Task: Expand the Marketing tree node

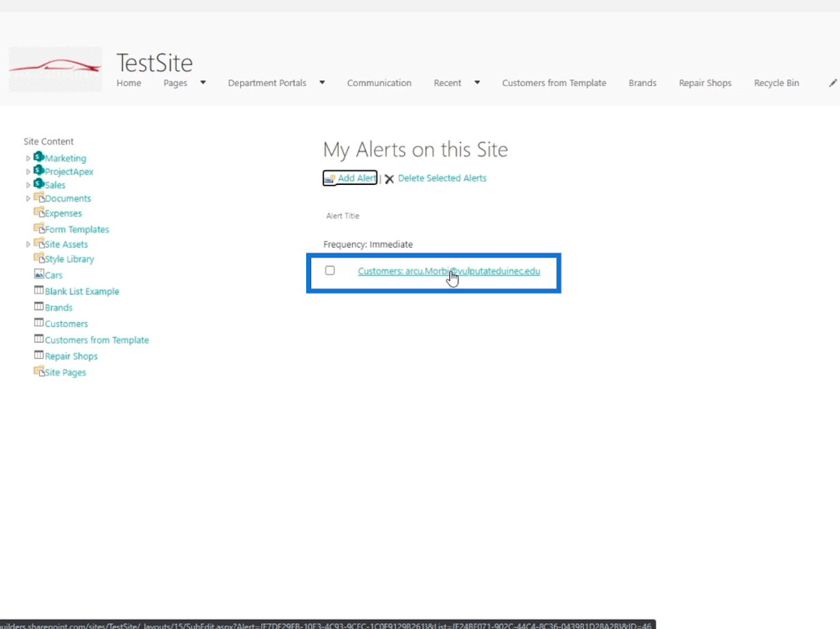Action: 28,158
